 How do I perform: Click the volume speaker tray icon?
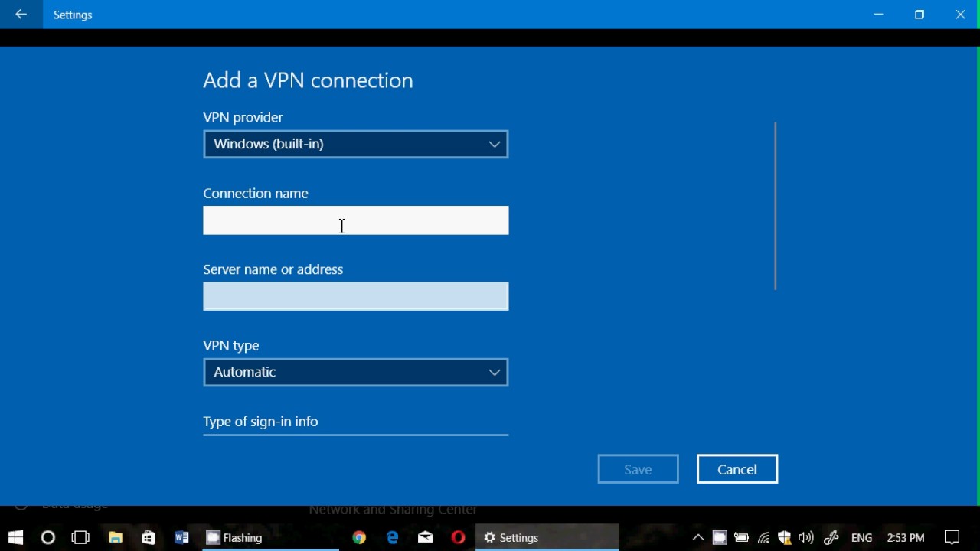[x=806, y=538]
